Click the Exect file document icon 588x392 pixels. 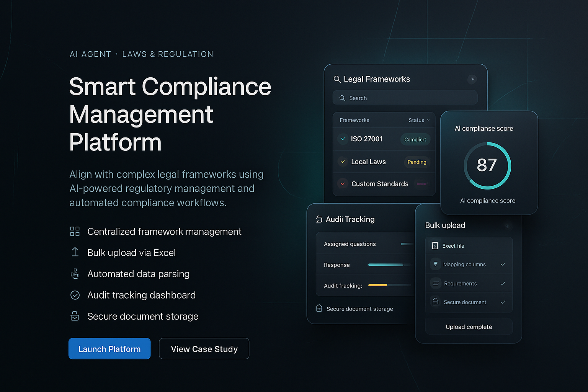(x=435, y=245)
